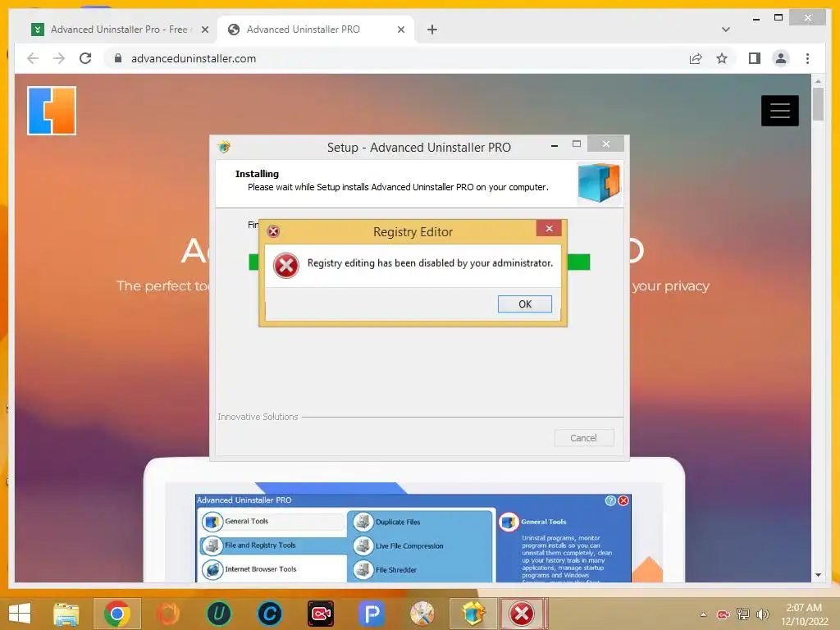Open the blue C taskbar icon
This screenshot has height=630, width=840.
tap(269, 614)
